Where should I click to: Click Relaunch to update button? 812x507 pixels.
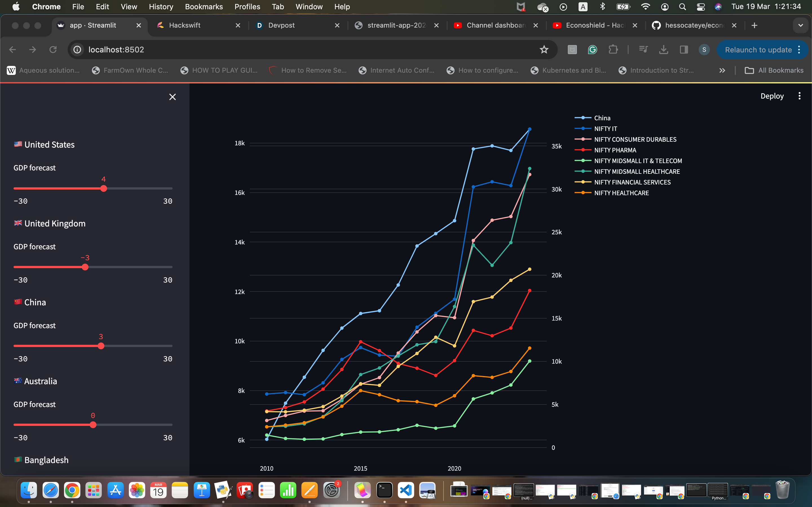(x=758, y=50)
